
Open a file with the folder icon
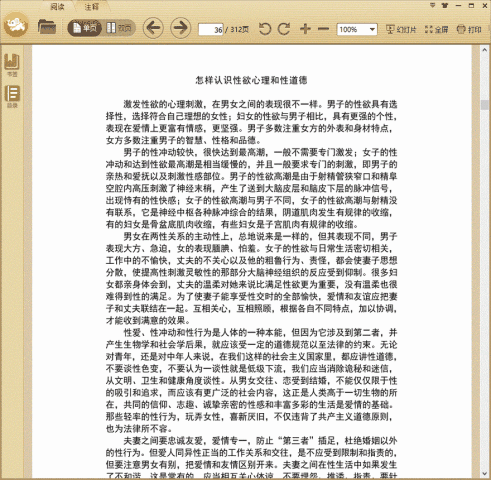47,27
